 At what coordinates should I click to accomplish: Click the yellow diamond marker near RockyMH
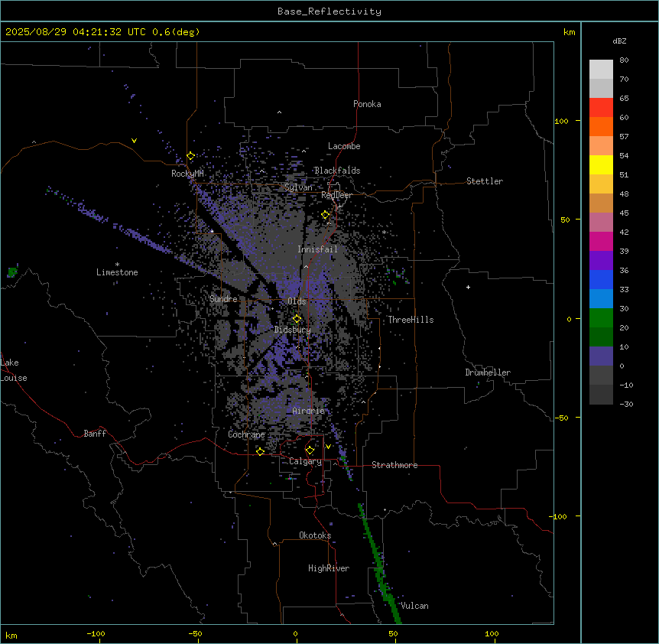tap(191, 156)
